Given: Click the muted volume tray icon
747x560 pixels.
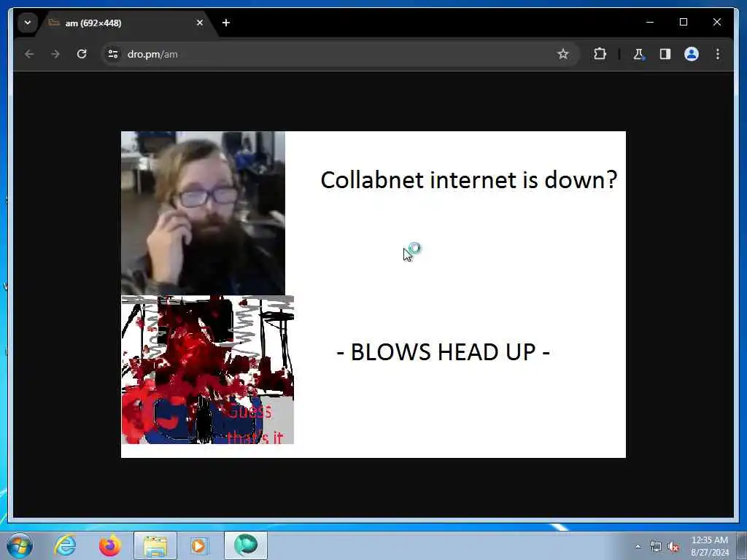Looking at the screenshot, I should click(x=673, y=547).
